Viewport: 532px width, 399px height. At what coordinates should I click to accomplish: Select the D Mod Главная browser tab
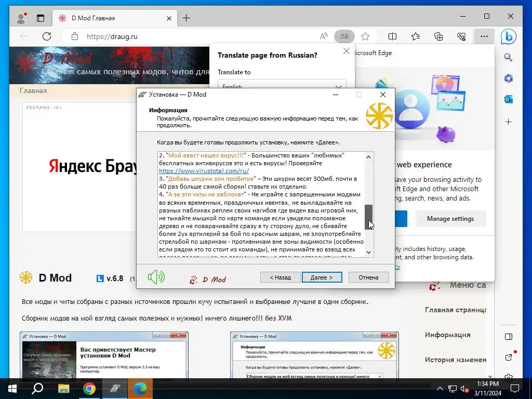[115, 18]
